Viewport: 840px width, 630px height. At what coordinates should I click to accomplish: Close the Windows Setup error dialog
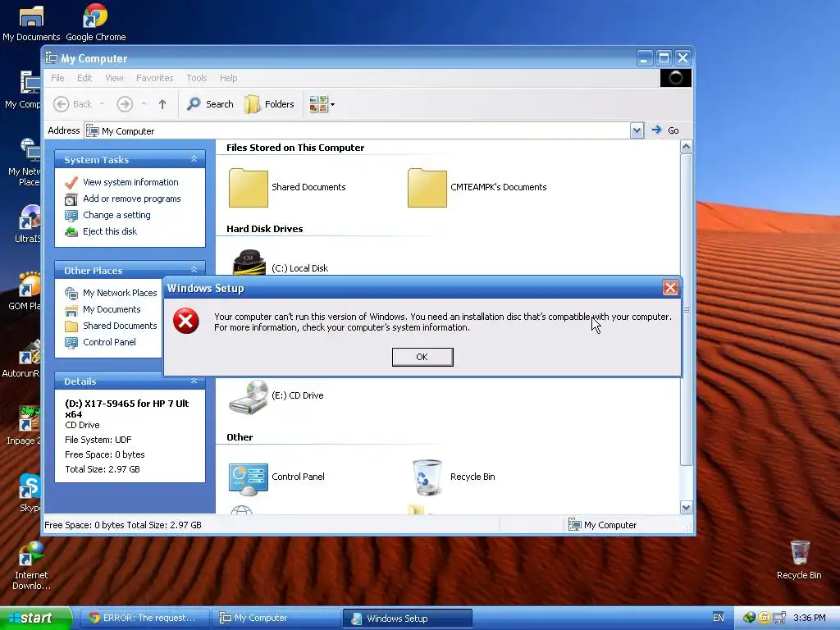[670, 288]
